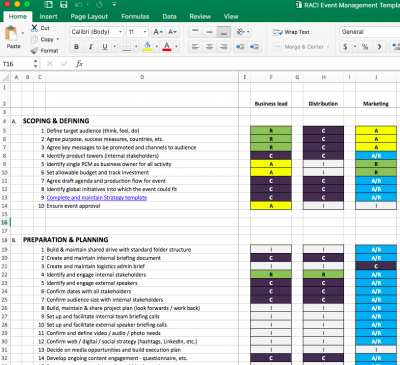Click the Comma style icon
The image size is (400, 365).
(x=379, y=47)
